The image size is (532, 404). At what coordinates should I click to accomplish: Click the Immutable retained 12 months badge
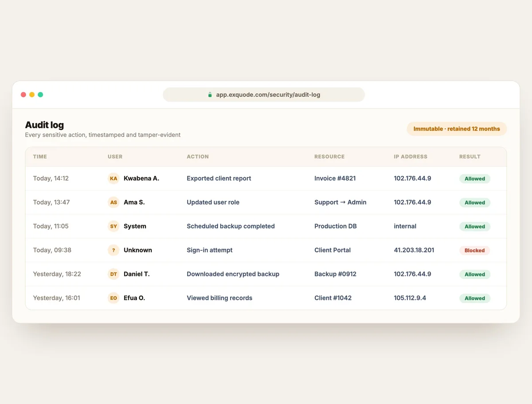coord(457,129)
